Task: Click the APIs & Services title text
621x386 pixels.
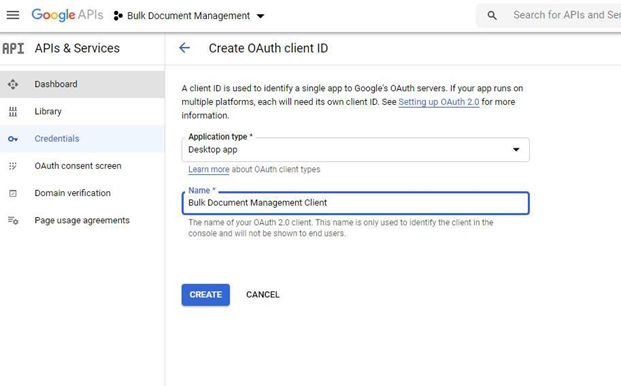Action: coord(77,48)
